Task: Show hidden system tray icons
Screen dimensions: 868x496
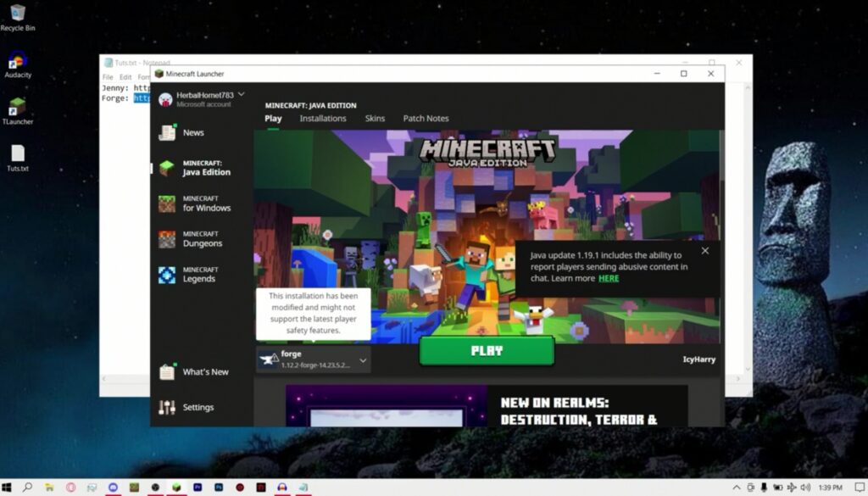Action: [737, 488]
